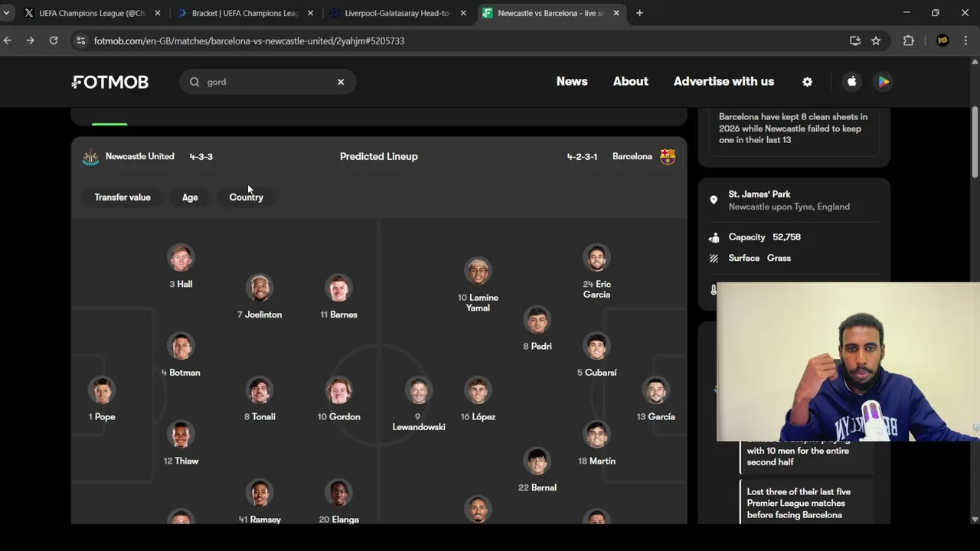This screenshot has height=551, width=980.
Task: Click the stadium Capacity icon
Action: tap(714, 238)
